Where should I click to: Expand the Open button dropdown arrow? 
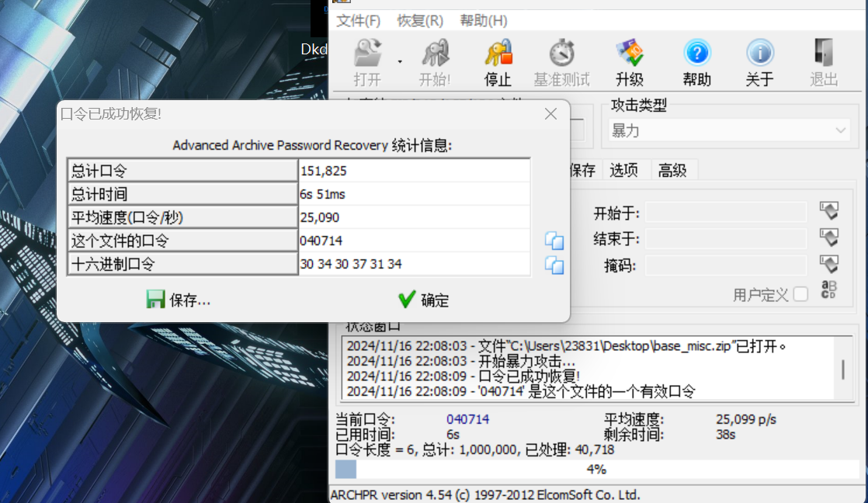tap(400, 62)
